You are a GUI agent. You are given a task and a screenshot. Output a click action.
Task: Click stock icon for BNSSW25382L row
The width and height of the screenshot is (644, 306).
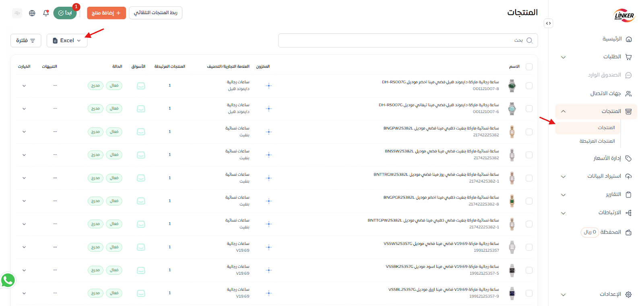point(269,155)
